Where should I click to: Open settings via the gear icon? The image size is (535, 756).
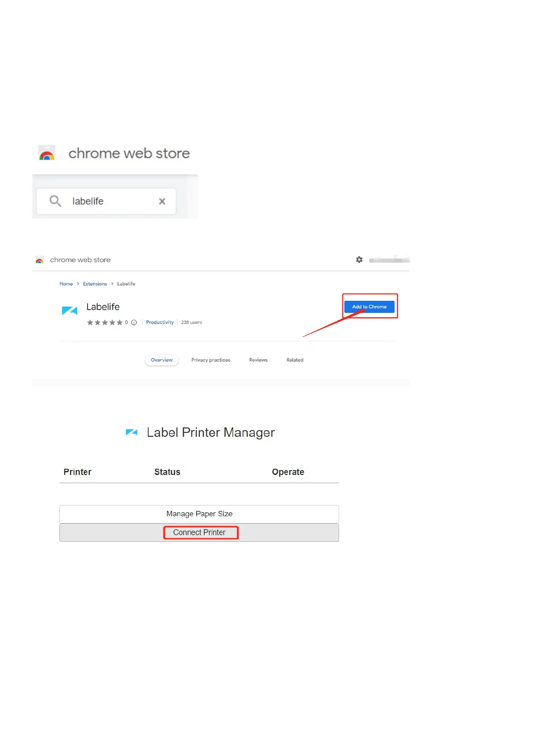tap(359, 260)
